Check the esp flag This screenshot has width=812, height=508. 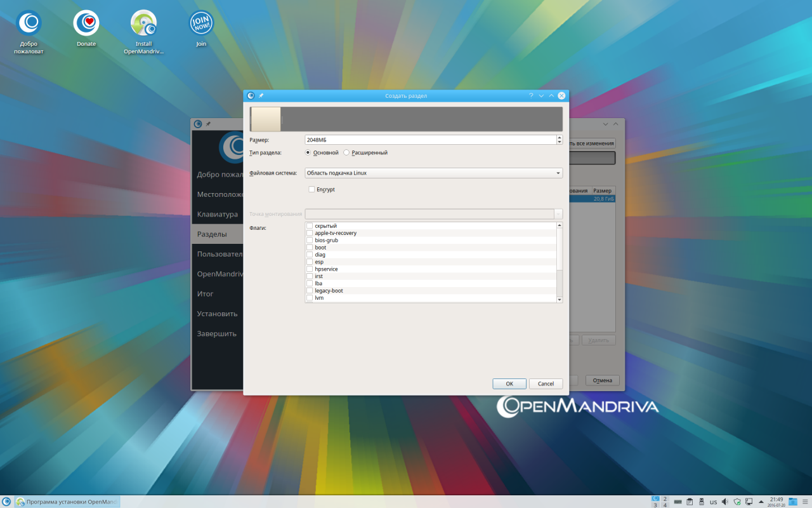310,262
